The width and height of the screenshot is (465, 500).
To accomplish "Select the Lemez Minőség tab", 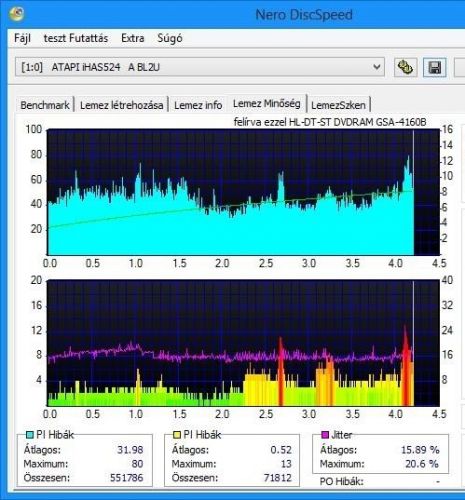I will 267,104.
